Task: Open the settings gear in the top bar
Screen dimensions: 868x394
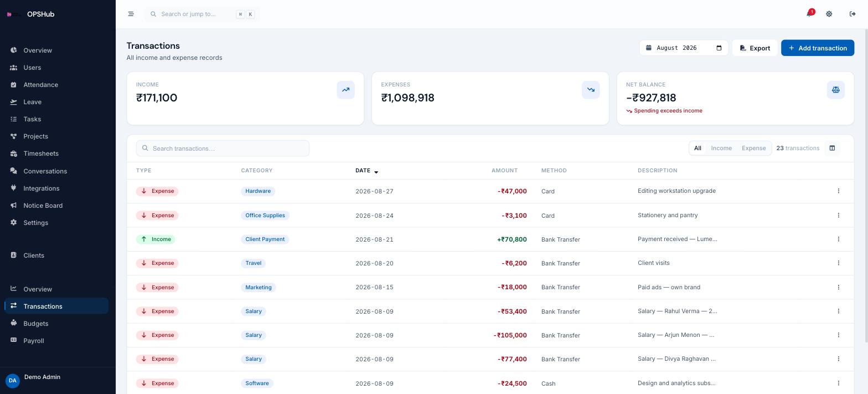Action: [x=829, y=14]
